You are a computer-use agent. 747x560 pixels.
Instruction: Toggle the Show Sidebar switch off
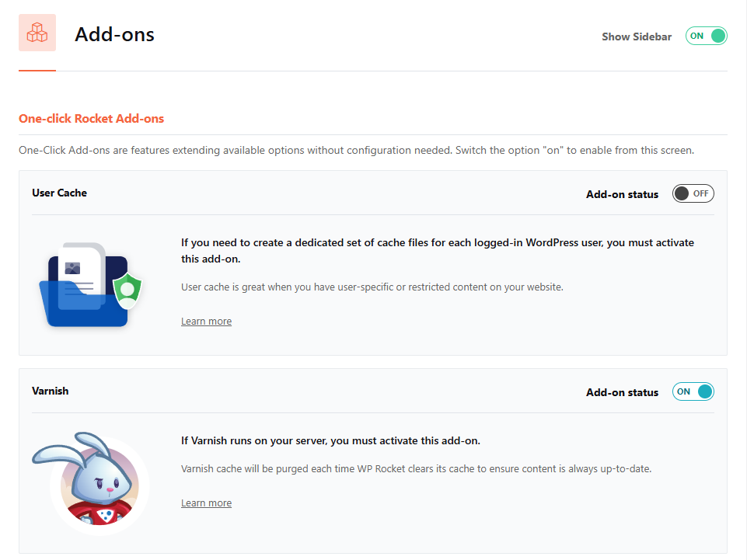pyautogui.click(x=706, y=36)
